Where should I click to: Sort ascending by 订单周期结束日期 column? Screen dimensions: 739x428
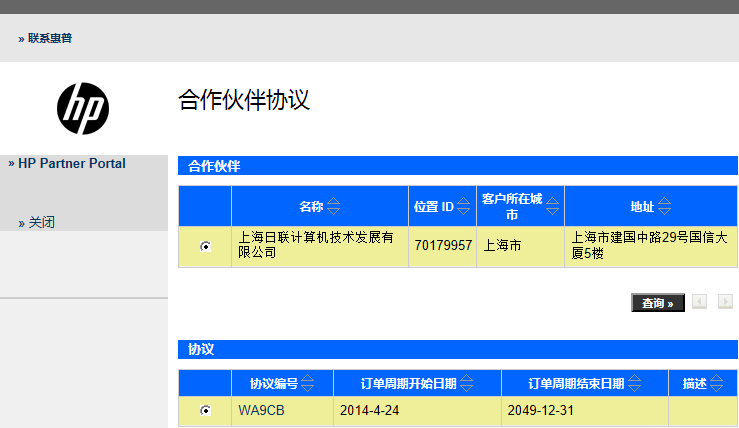[635, 378]
